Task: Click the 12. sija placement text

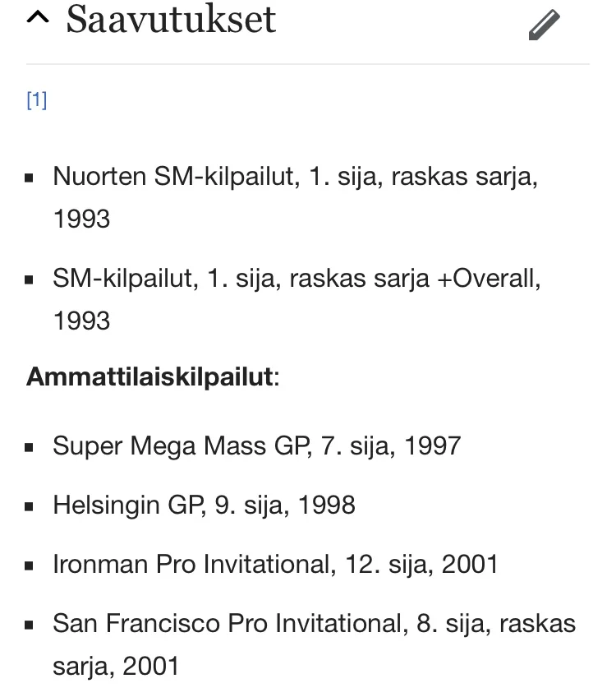Action: click(x=384, y=564)
